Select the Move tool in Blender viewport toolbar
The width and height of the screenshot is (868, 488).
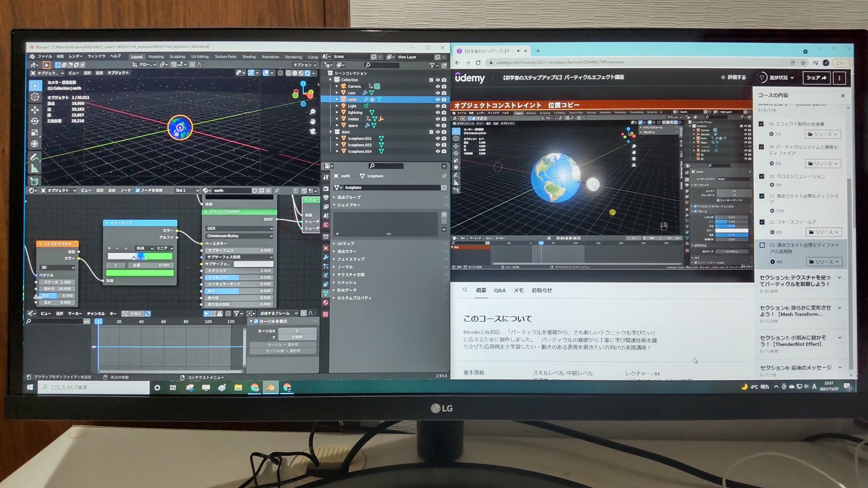(35, 109)
